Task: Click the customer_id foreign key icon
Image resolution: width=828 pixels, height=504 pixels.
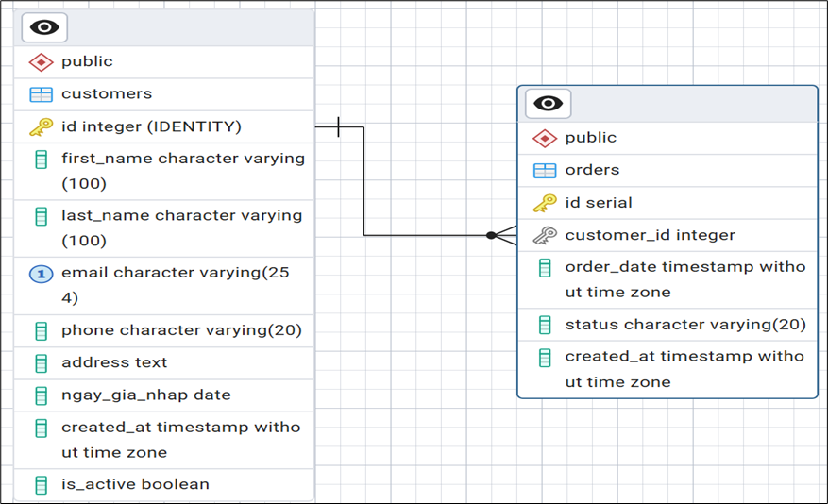Action: (545, 235)
